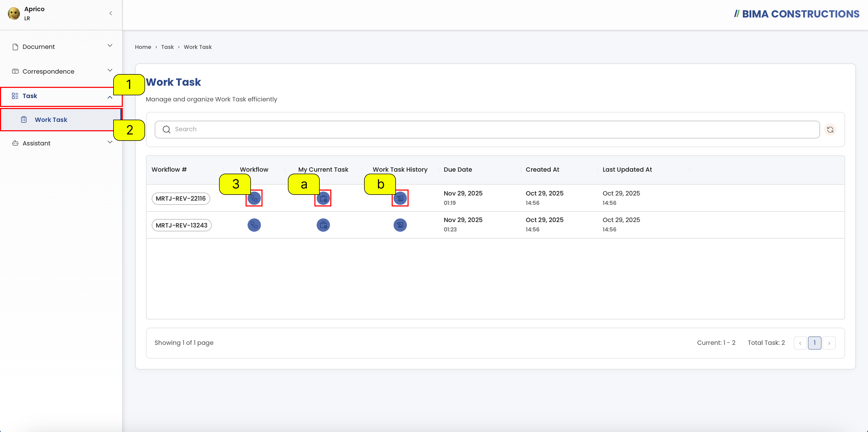Expand the Correspondence menu chevron
This screenshot has width=868, height=432.
[110, 70]
